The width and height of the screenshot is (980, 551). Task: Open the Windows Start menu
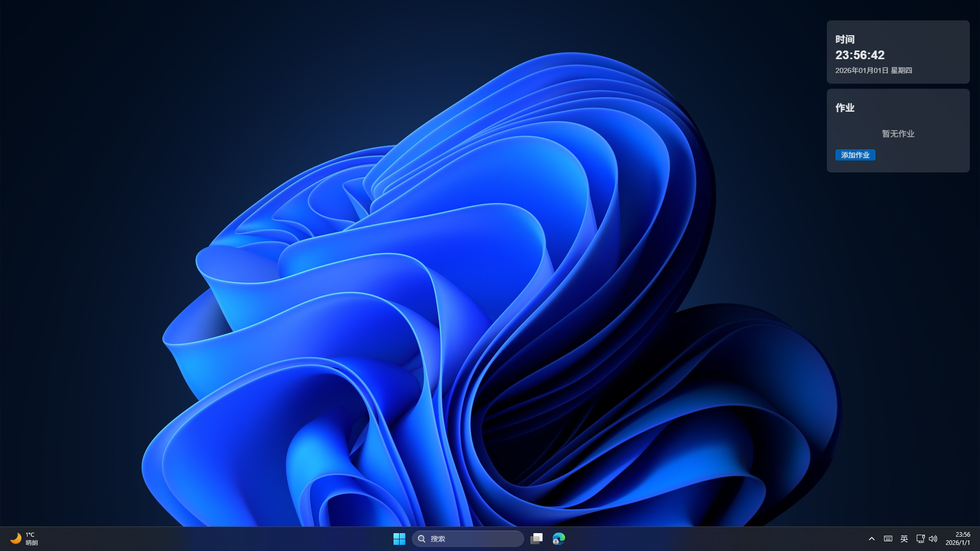(x=399, y=539)
